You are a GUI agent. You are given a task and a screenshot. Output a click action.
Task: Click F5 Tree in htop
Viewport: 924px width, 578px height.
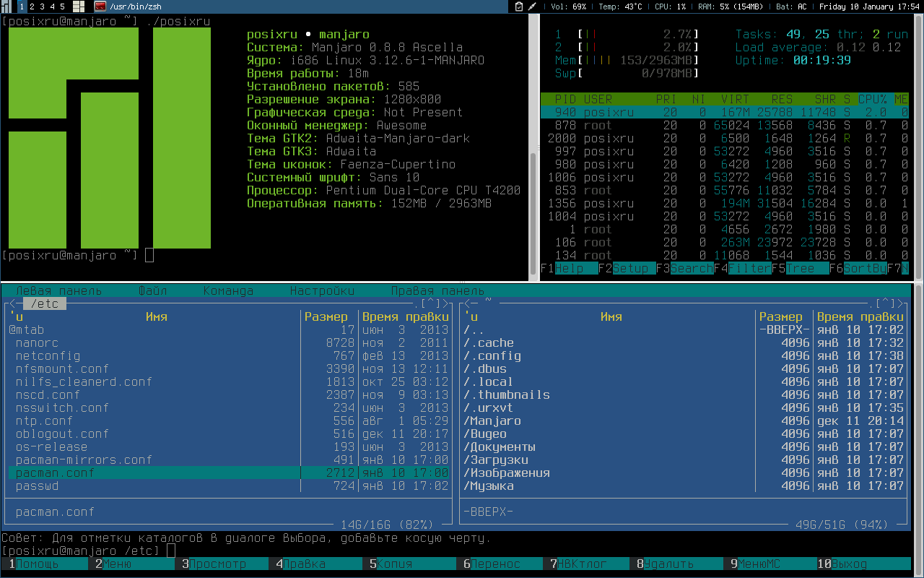tap(800, 269)
